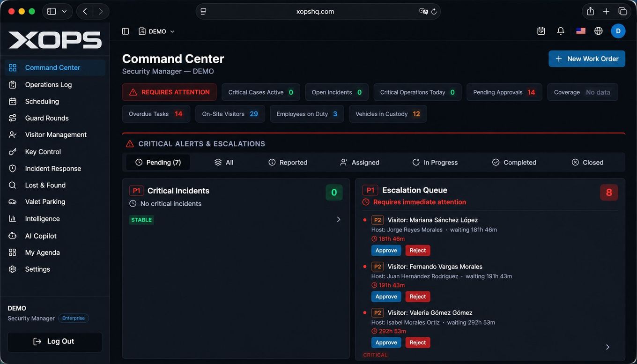This screenshot has width=637, height=364.
Task: Open Key Control
Action: point(55,152)
